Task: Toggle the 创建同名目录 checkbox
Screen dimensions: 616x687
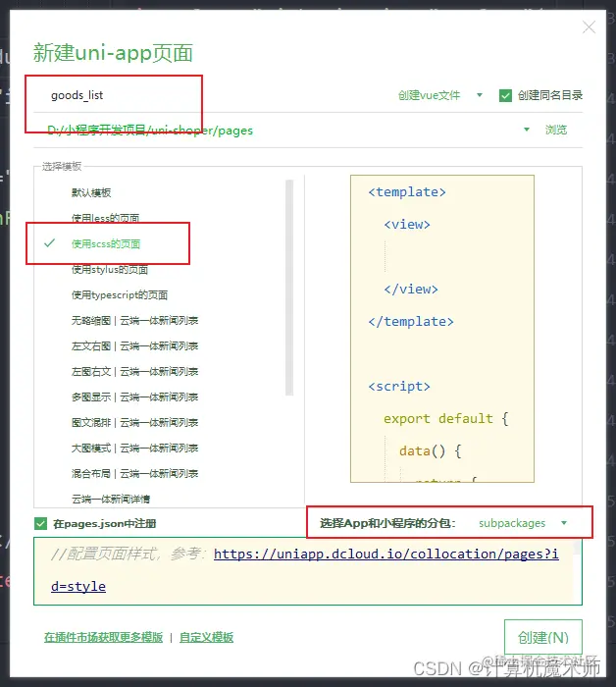Action: click(x=505, y=95)
